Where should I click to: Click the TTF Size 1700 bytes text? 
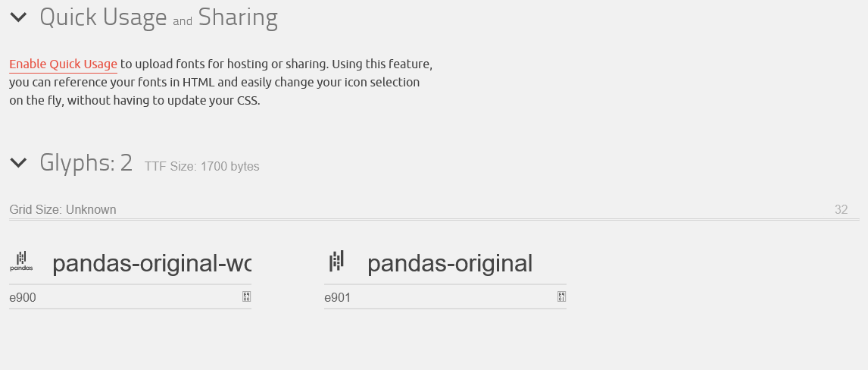(202, 167)
